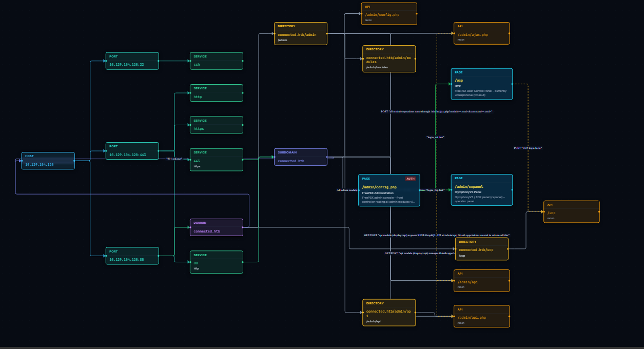The height and width of the screenshot is (349, 644).
Task: Select the PORT node ending in :22
Action: pos(132,61)
